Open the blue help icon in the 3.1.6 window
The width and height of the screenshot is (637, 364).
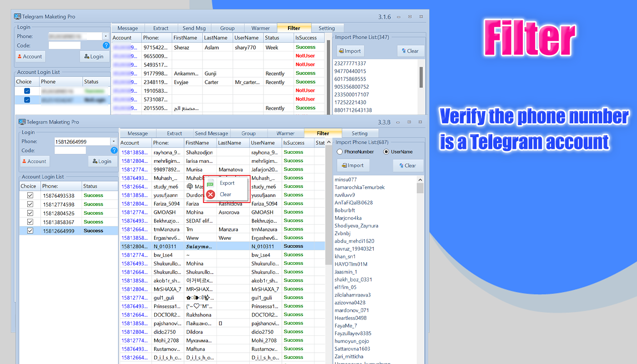(106, 45)
